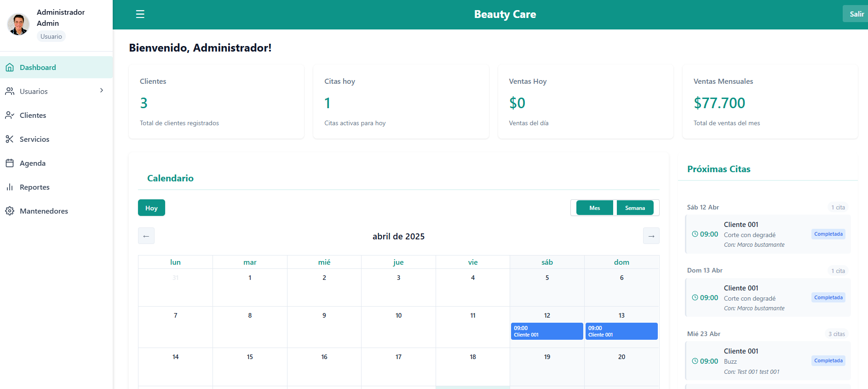Open Reportes in the sidebar
Image resolution: width=868 pixels, height=389 pixels.
[x=56, y=187]
